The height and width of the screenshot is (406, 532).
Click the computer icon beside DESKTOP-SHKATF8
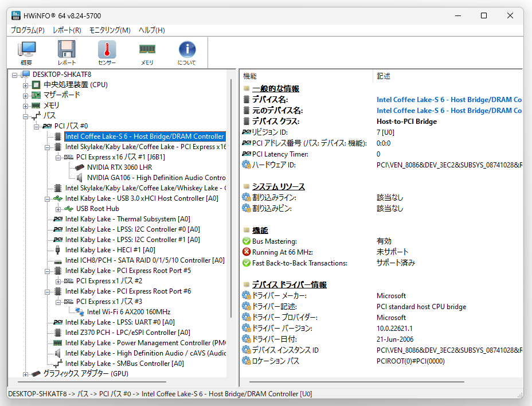25,75
